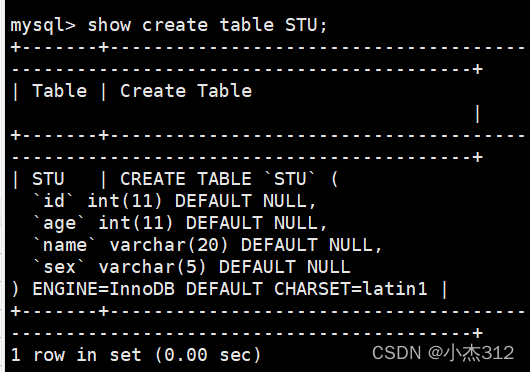Click the 'Create Table' column header

pyautogui.click(x=186, y=91)
